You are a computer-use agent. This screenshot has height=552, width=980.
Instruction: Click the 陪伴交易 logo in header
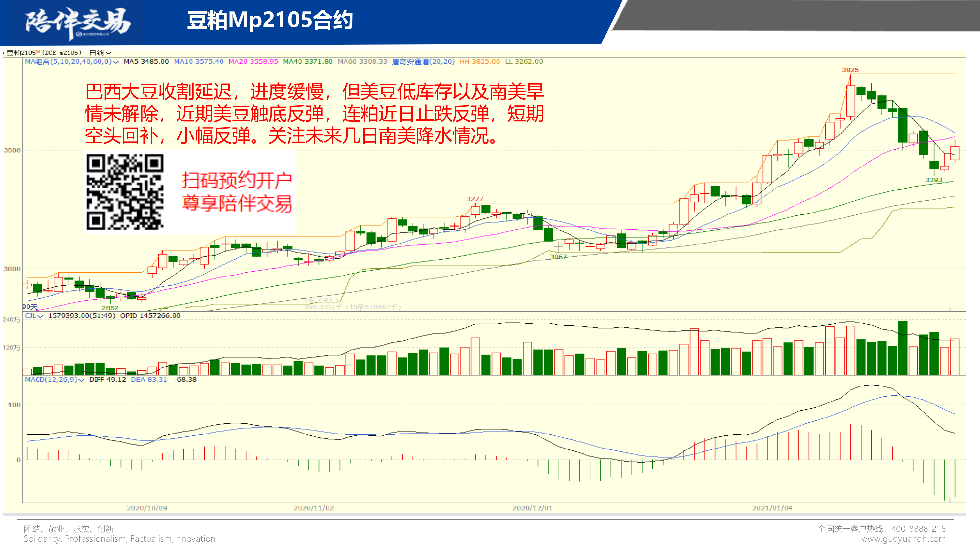point(78,23)
